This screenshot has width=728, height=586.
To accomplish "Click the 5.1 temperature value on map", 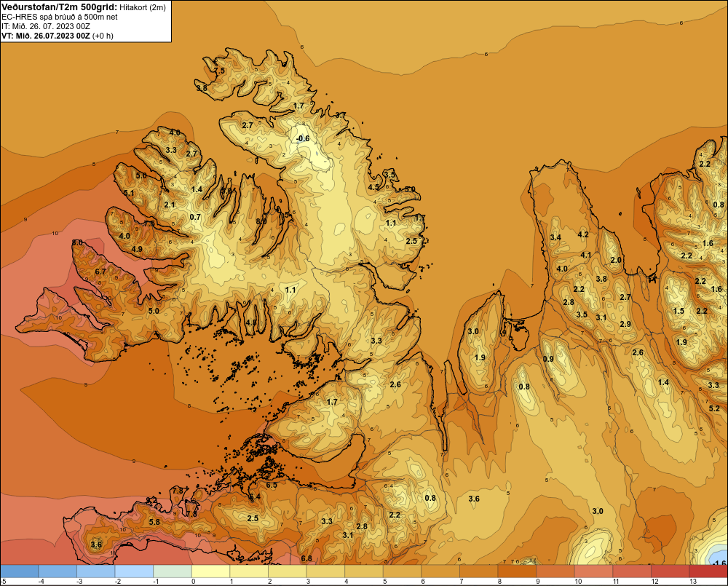I will tap(129, 193).
